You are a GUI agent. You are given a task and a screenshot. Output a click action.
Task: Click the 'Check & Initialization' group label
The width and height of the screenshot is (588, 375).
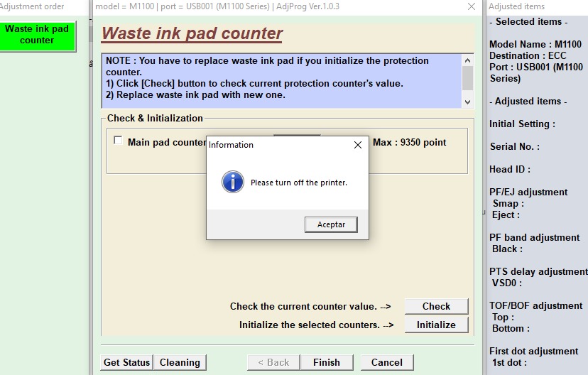click(155, 118)
